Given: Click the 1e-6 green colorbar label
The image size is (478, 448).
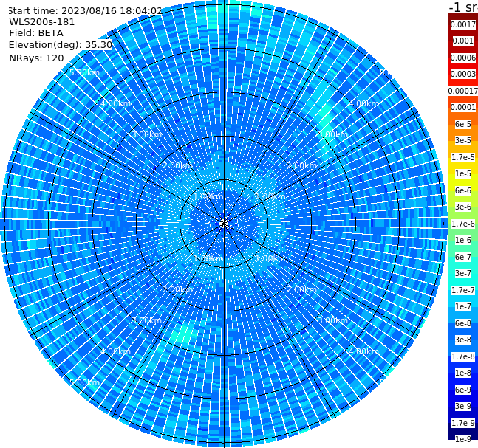Looking at the screenshot, I should (463, 240).
